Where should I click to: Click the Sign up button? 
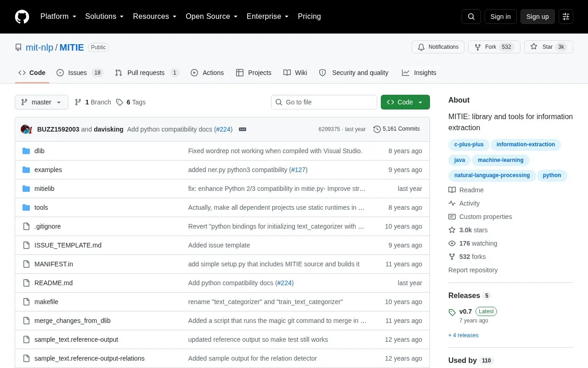pos(537,17)
